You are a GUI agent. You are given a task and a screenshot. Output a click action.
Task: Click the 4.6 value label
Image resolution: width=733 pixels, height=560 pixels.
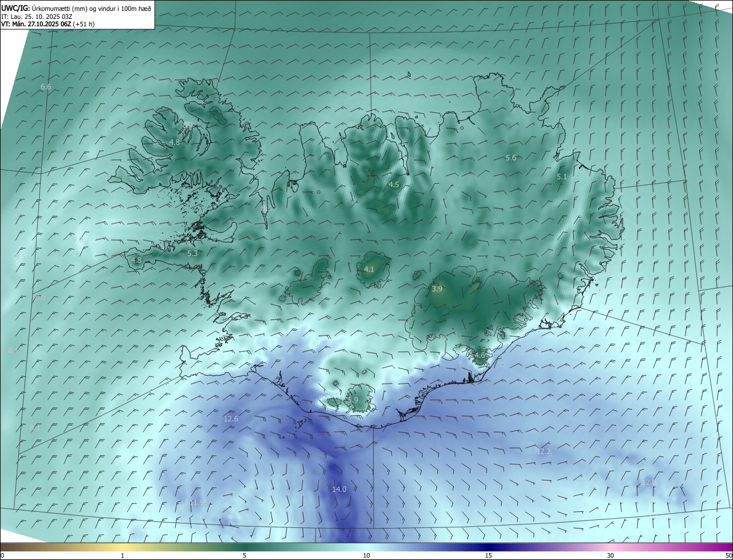click(x=479, y=355)
